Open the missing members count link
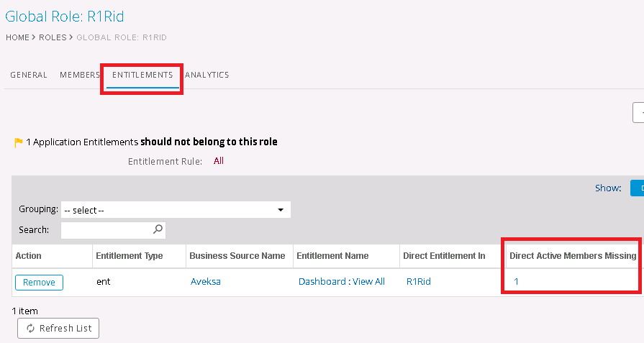The image size is (644, 343). [516, 282]
